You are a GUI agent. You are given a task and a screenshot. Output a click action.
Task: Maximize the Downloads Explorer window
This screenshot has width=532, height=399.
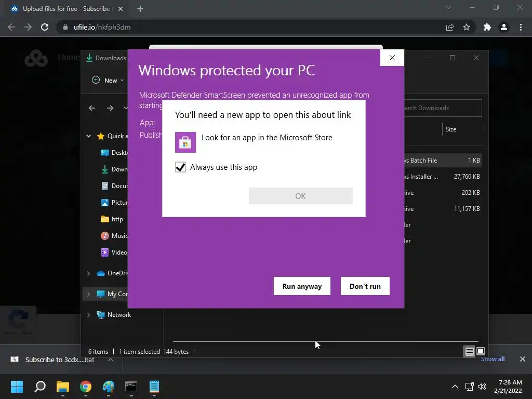click(453, 58)
